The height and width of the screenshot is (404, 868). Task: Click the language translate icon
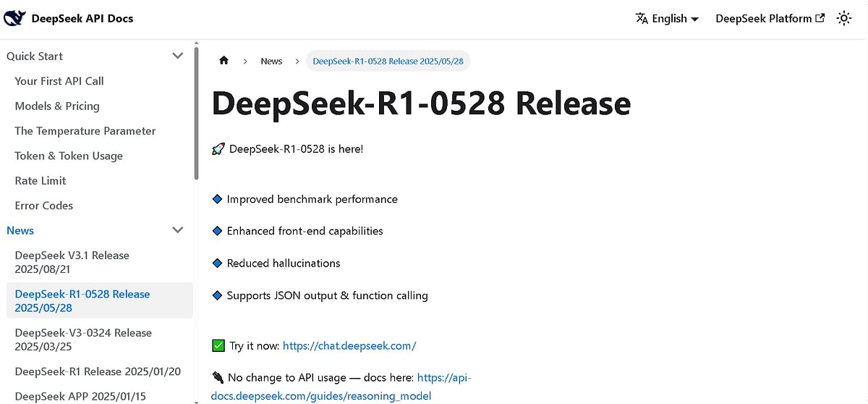[x=642, y=19]
